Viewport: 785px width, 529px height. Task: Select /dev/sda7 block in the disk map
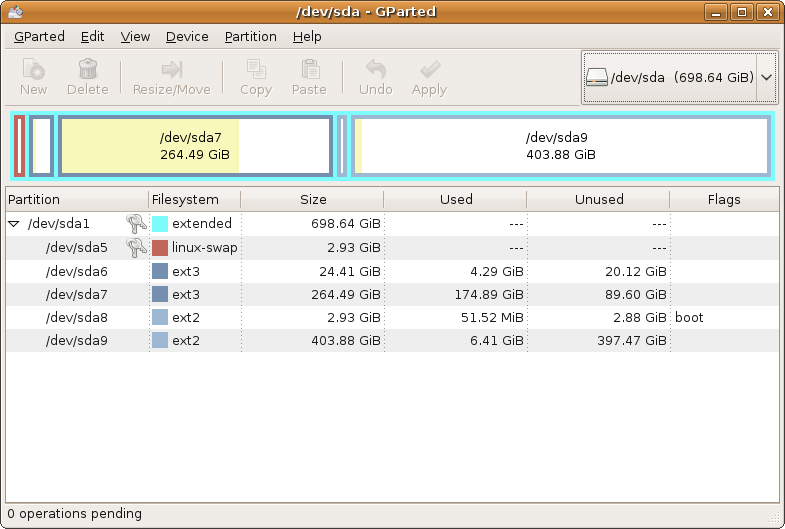click(196, 146)
